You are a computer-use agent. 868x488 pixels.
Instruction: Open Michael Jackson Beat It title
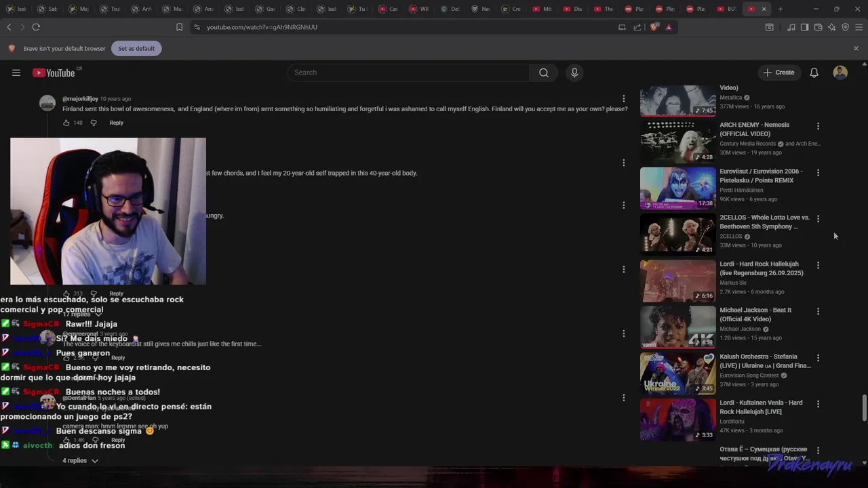tap(755, 314)
